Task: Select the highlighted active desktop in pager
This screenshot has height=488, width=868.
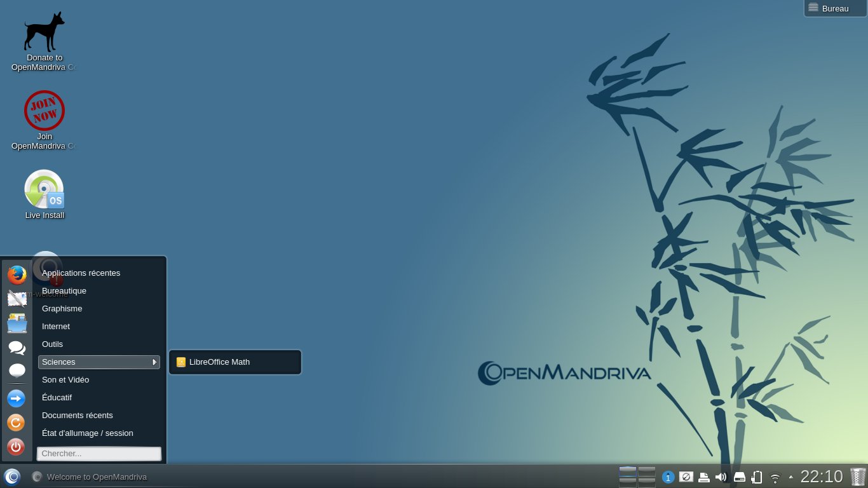Action: [x=627, y=471]
